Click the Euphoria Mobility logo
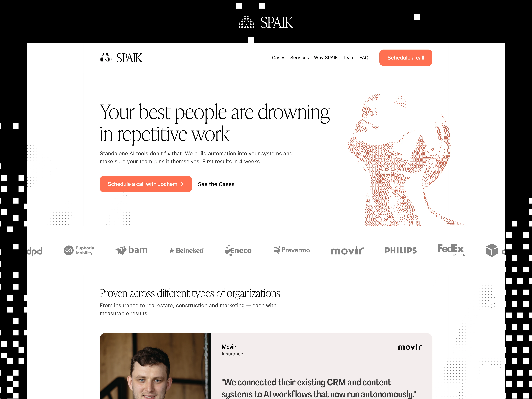 coord(79,250)
